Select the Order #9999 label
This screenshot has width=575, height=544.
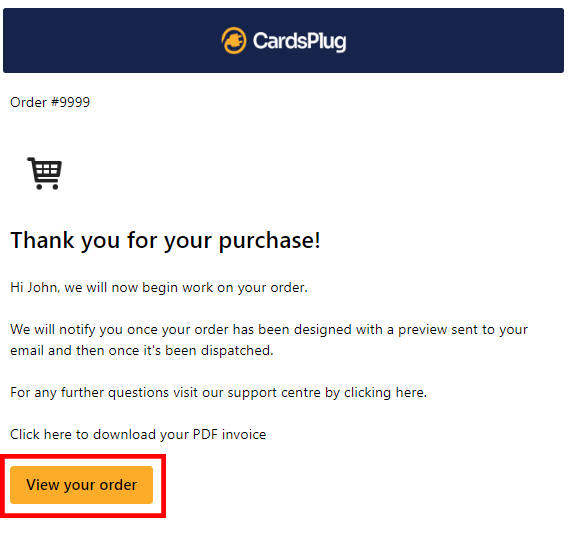tap(50, 102)
